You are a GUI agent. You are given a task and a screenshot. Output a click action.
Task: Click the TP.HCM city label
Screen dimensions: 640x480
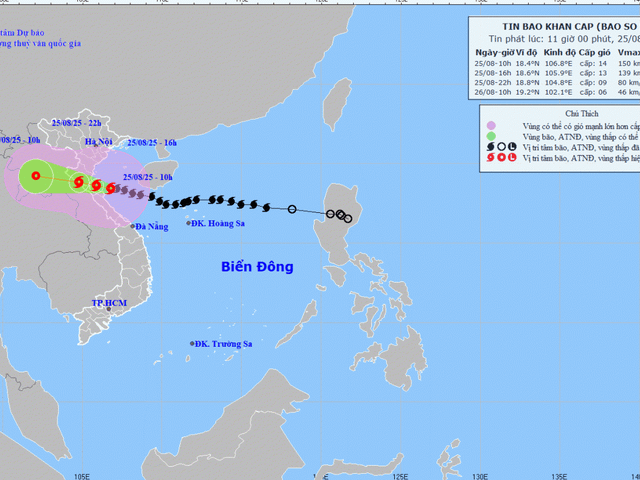(112, 302)
